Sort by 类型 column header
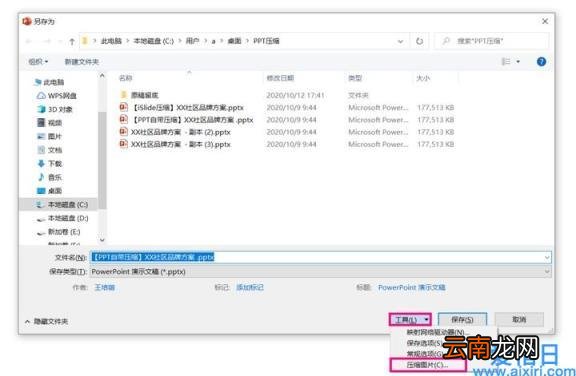Viewport: 576px width, 376px height. pyautogui.click(x=355, y=78)
